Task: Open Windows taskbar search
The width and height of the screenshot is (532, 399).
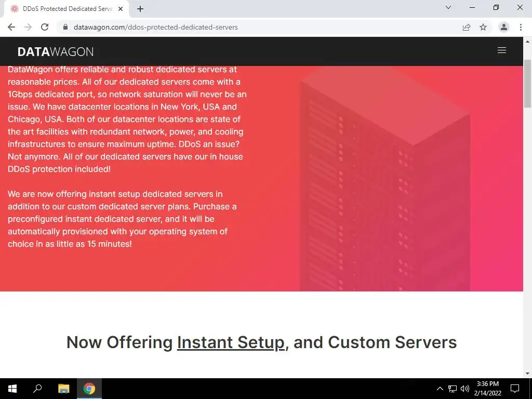Action: coord(37,389)
